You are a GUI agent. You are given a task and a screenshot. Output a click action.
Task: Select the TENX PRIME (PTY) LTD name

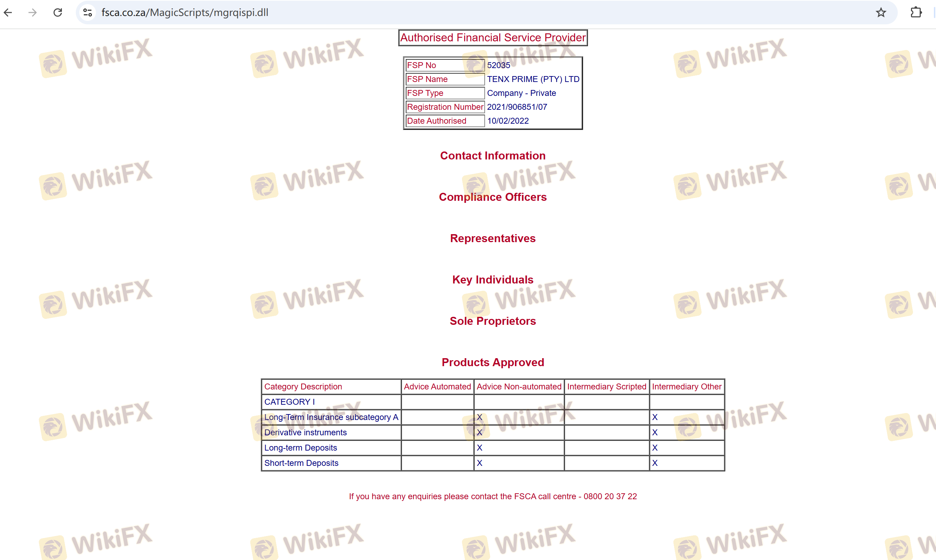point(533,79)
